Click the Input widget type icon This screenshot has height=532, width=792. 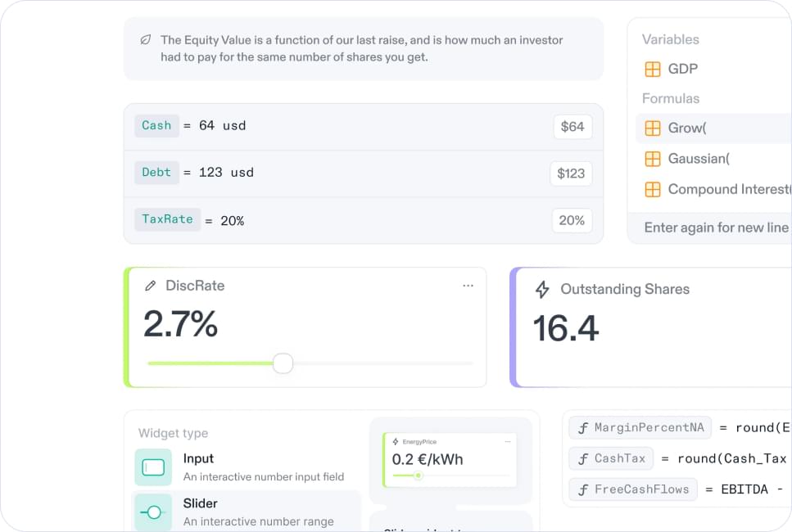[x=153, y=467]
